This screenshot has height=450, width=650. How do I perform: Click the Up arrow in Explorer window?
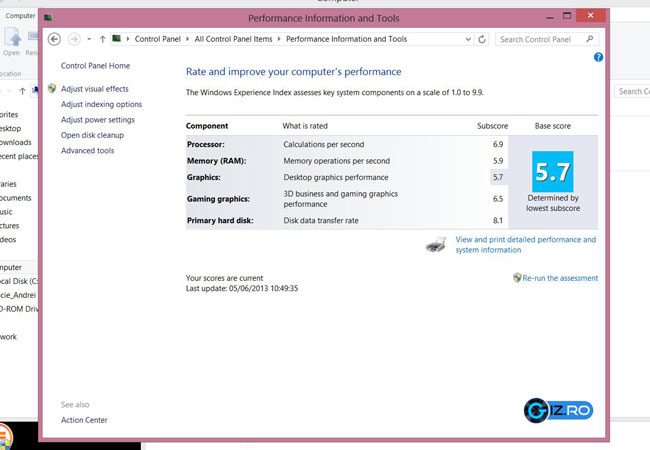(x=22, y=91)
